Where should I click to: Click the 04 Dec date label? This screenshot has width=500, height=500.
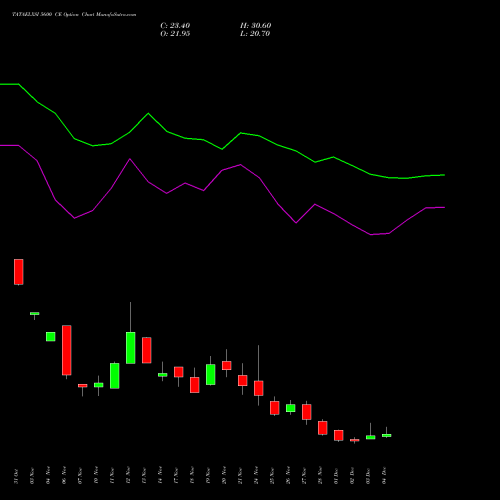click(384, 476)
